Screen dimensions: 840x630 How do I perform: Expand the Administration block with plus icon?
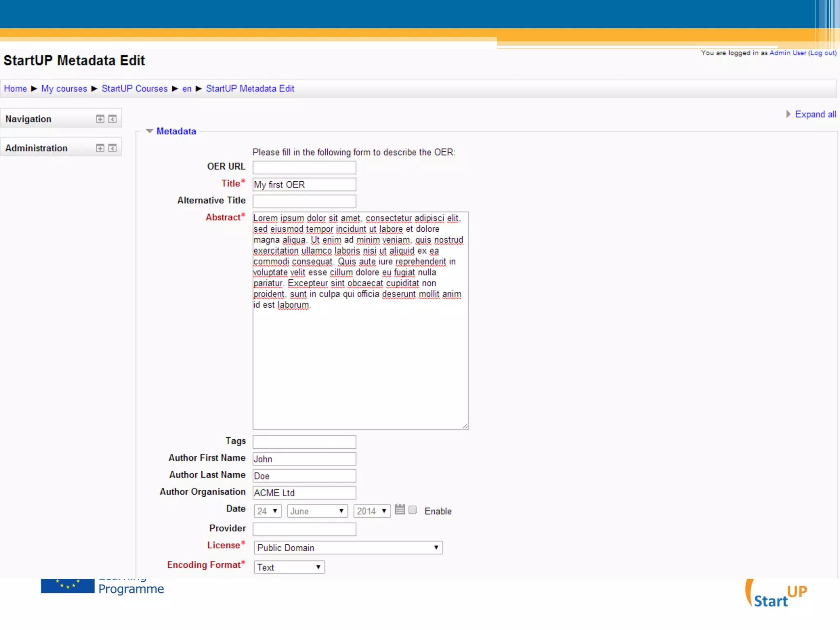point(100,148)
